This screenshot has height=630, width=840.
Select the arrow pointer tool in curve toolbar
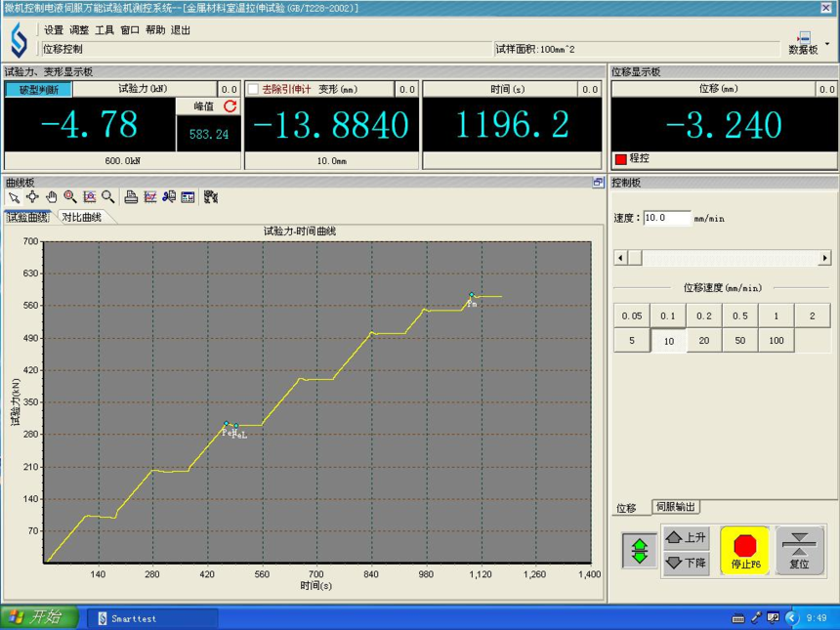(14, 197)
